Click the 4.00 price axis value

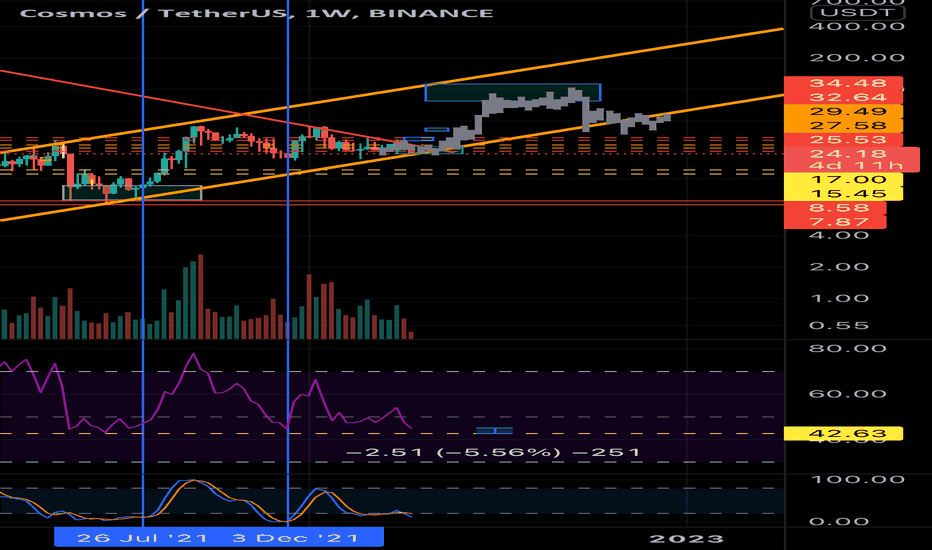click(839, 235)
